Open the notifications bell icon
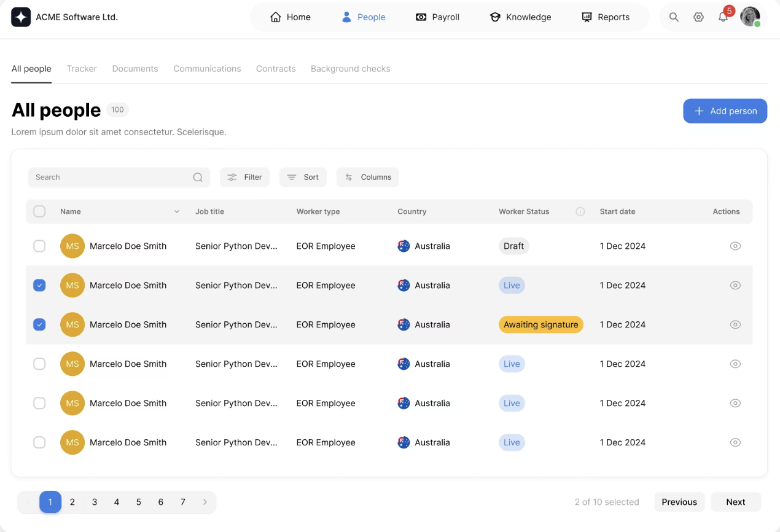The height and width of the screenshot is (532, 780). pyautogui.click(x=723, y=17)
